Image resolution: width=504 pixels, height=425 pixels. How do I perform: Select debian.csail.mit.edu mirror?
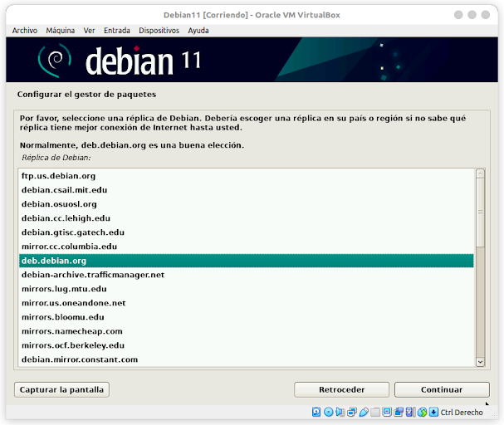pos(247,190)
